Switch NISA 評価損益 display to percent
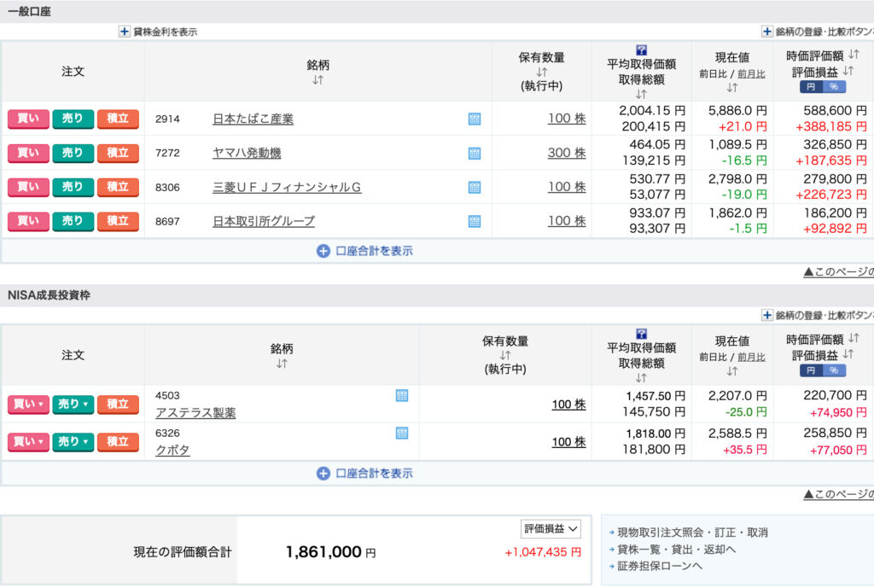 [x=835, y=370]
